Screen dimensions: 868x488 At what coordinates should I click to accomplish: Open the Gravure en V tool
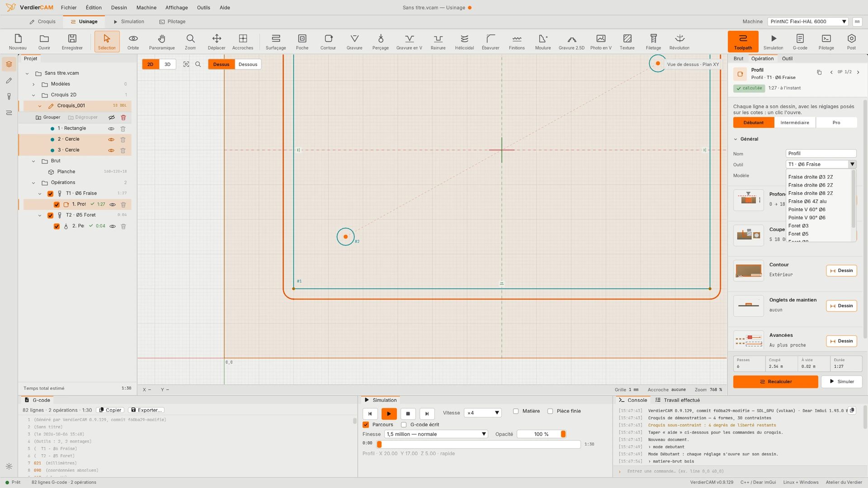click(409, 42)
